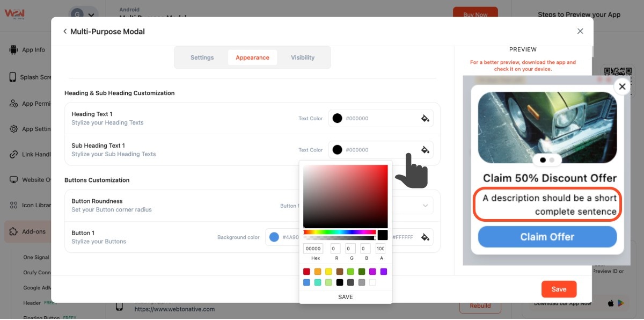Screen dimensions: 644x320
Task: Go back using the Multi-Purpose Modal arrow
Action: click(x=65, y=32)
